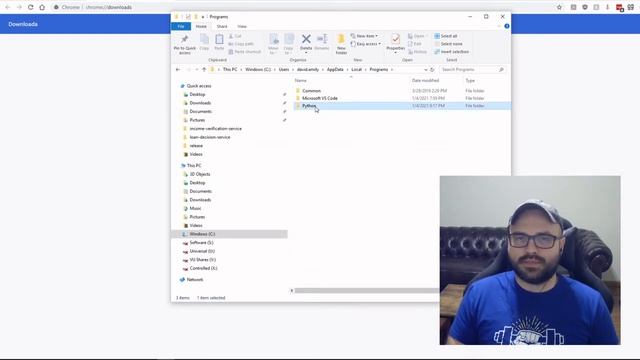The image size is (640, 360).
Task: Open recent locations arrow beside Forward
Action: (197, 70)
